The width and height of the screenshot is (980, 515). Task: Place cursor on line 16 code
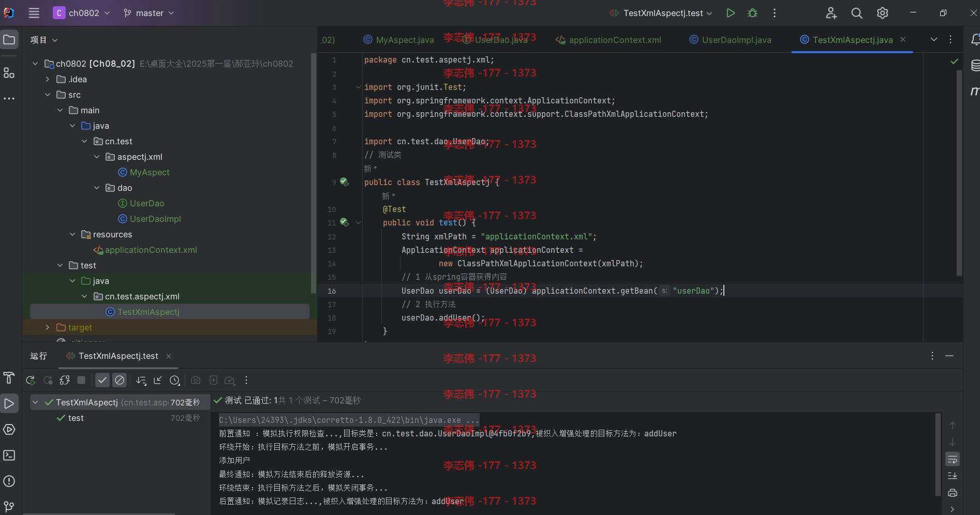click(562, 291)
